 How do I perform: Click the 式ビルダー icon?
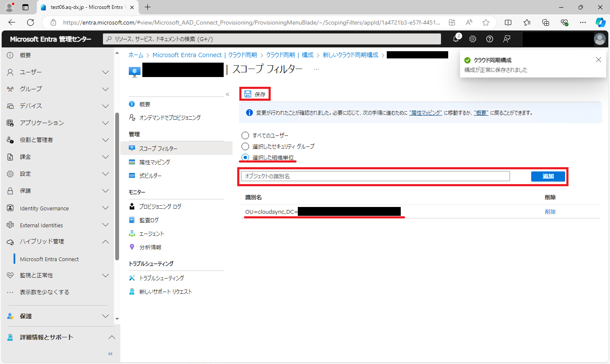[132, 175]
